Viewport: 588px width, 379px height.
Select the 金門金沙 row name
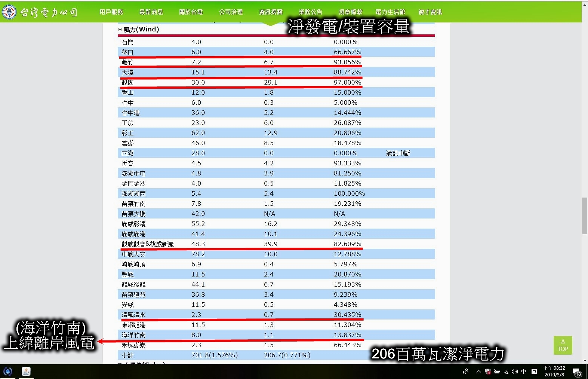133,183
